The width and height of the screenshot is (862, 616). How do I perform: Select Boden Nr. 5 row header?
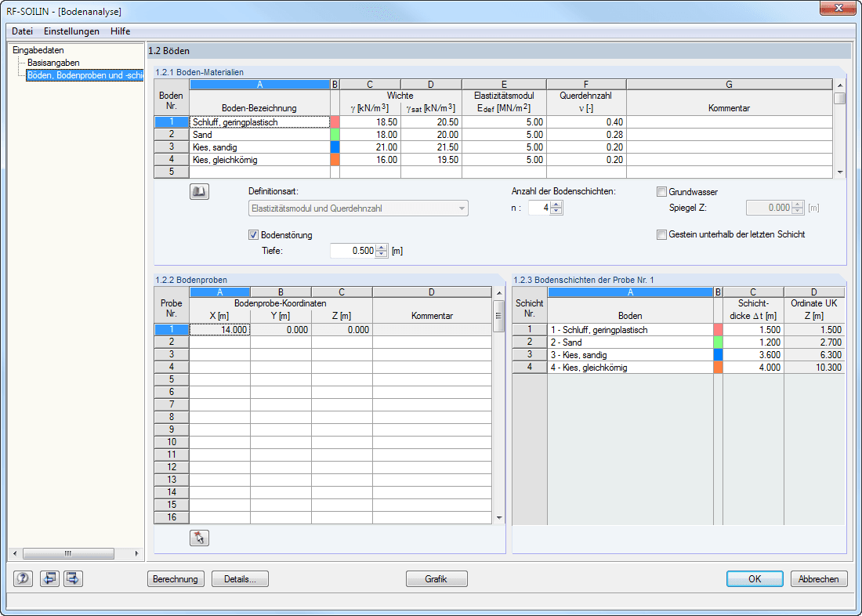(x=172, y=172)
